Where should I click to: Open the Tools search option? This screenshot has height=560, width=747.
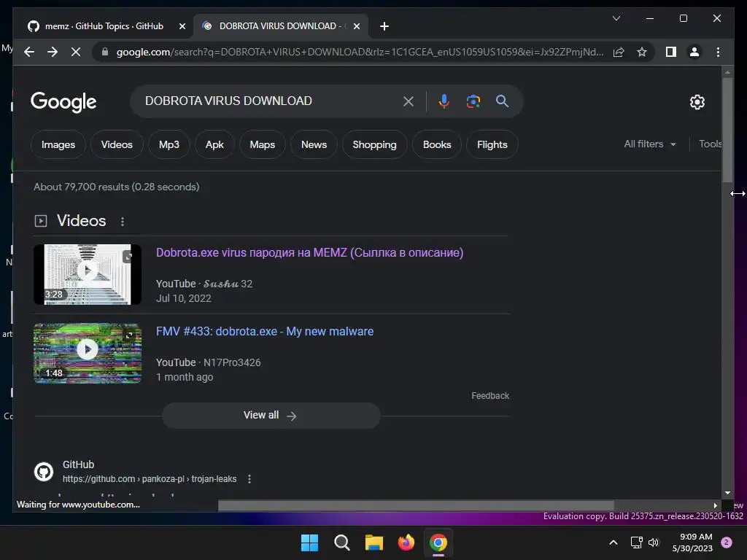[710, 144]
